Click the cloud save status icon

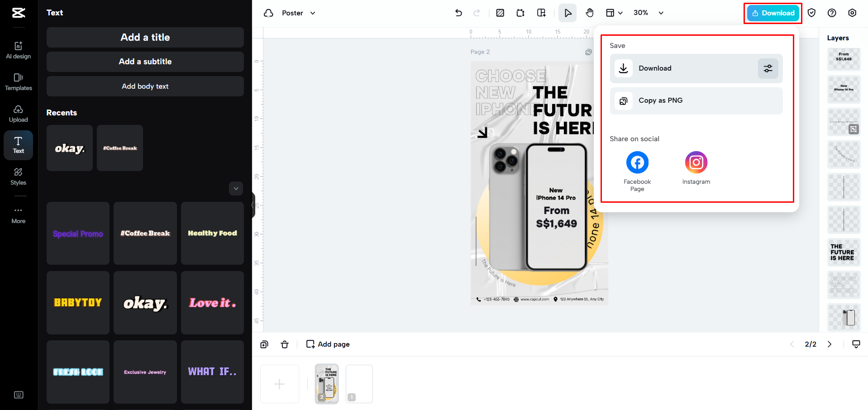point(268,13)
